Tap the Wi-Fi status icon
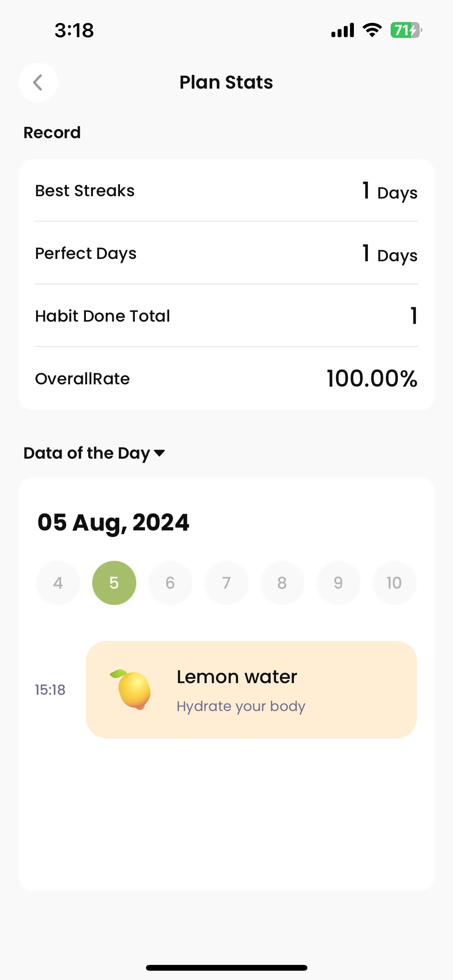The width and height of the screenshot is (453, 980). (372, 30)
